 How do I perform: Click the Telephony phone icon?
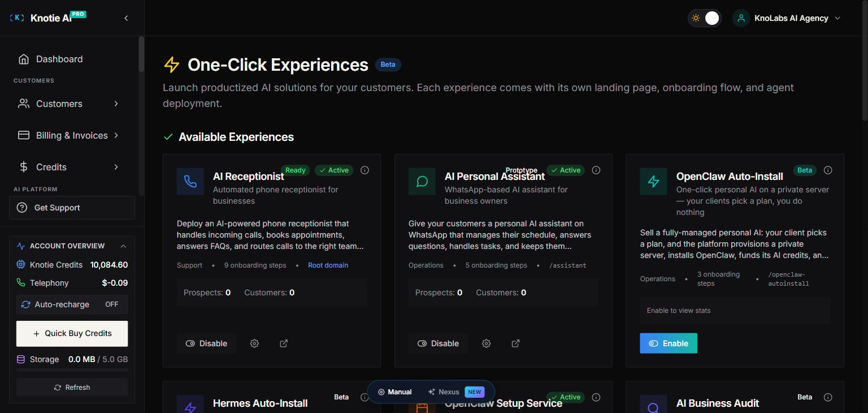[21, 283]
